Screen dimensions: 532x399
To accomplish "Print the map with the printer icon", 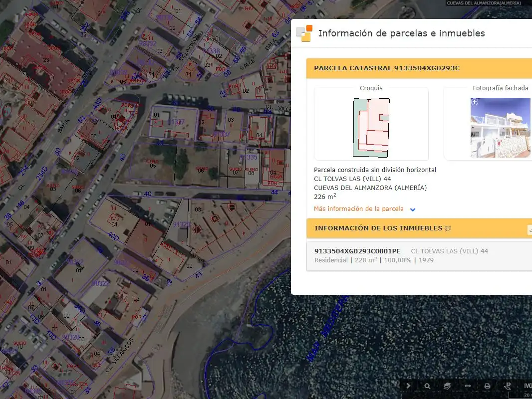I will pyautogui.click(x=487, y=386).
